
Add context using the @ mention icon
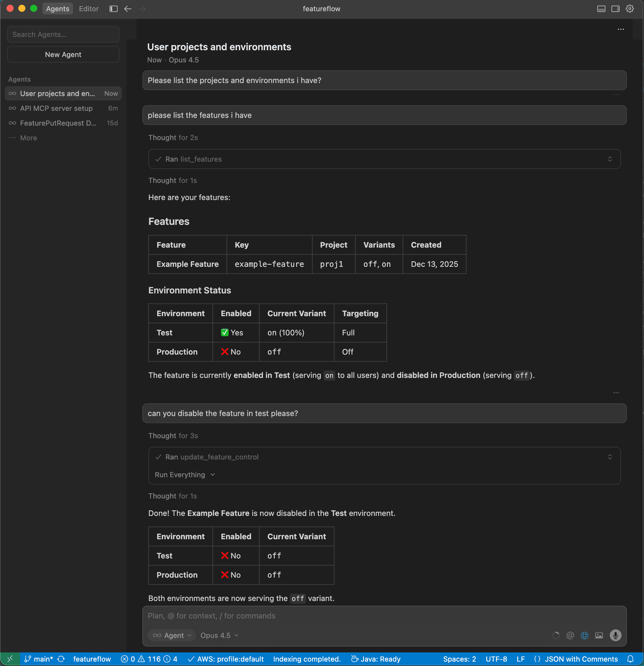point(570,635)
